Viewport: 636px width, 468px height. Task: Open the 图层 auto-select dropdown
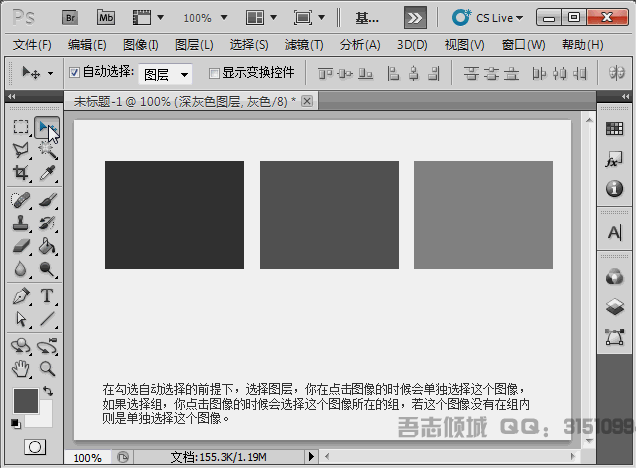point(165,74)
